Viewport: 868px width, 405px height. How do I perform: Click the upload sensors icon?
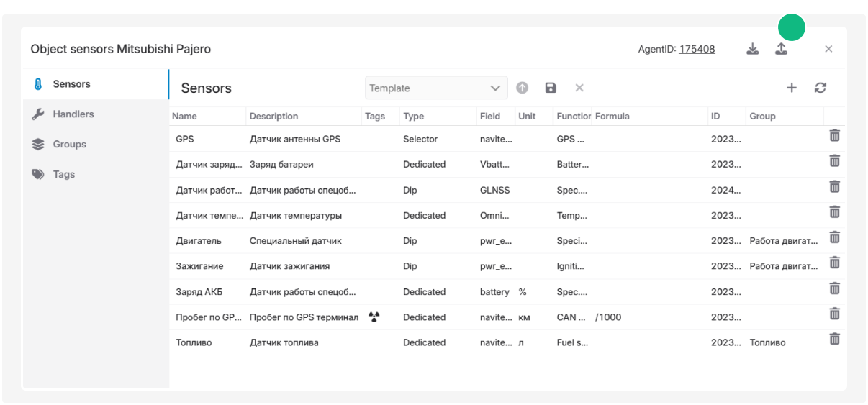click(781, 49)
